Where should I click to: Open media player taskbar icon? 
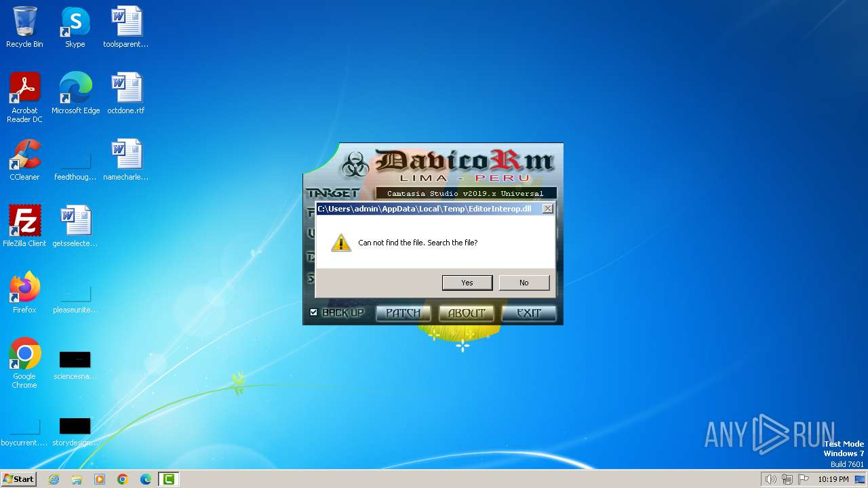click(x=100, y=479)
